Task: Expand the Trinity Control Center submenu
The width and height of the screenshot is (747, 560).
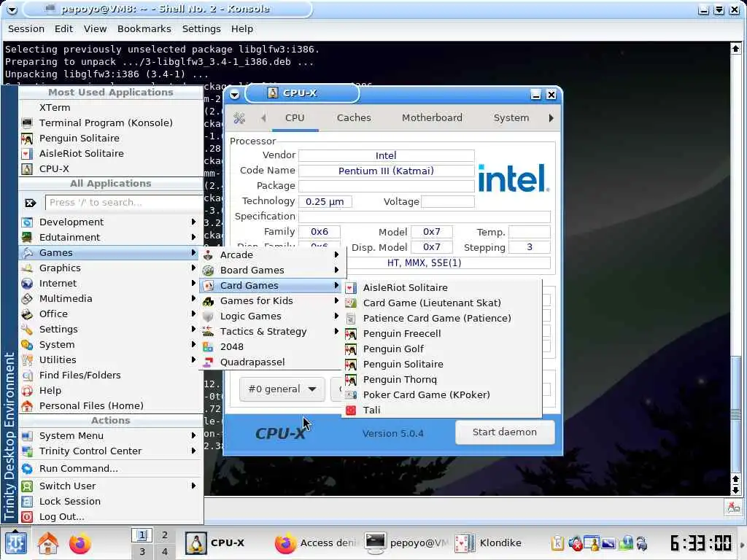Action: 111,451
